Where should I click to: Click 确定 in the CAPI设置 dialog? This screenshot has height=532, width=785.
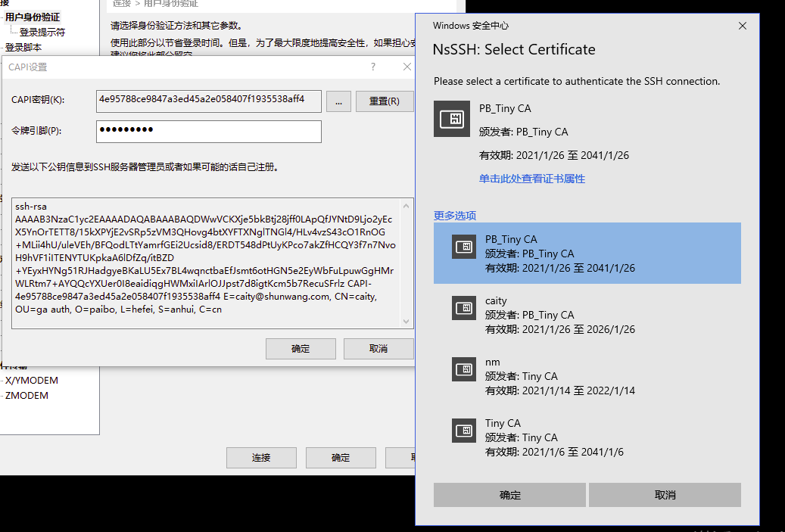301,349
